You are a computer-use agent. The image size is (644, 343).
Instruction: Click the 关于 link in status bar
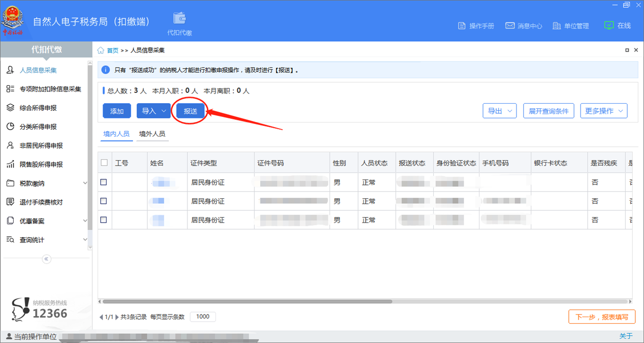[626, 336]
